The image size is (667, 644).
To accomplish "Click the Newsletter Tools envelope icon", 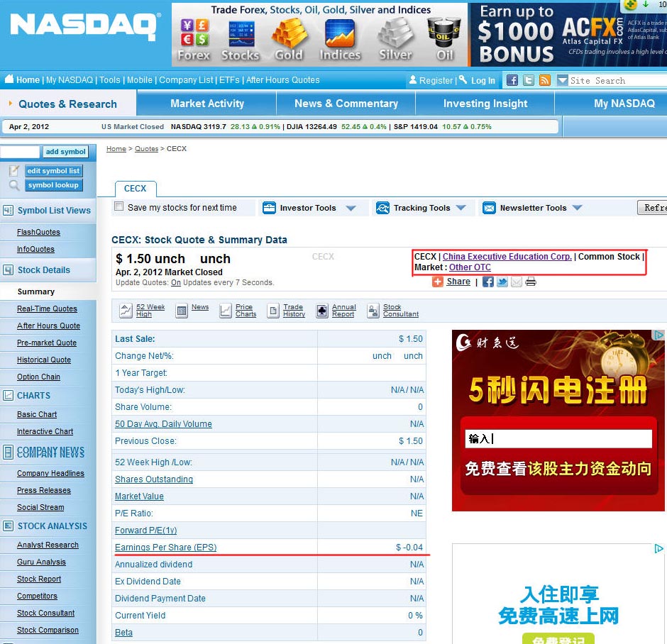I will click(x=489, y=208).
